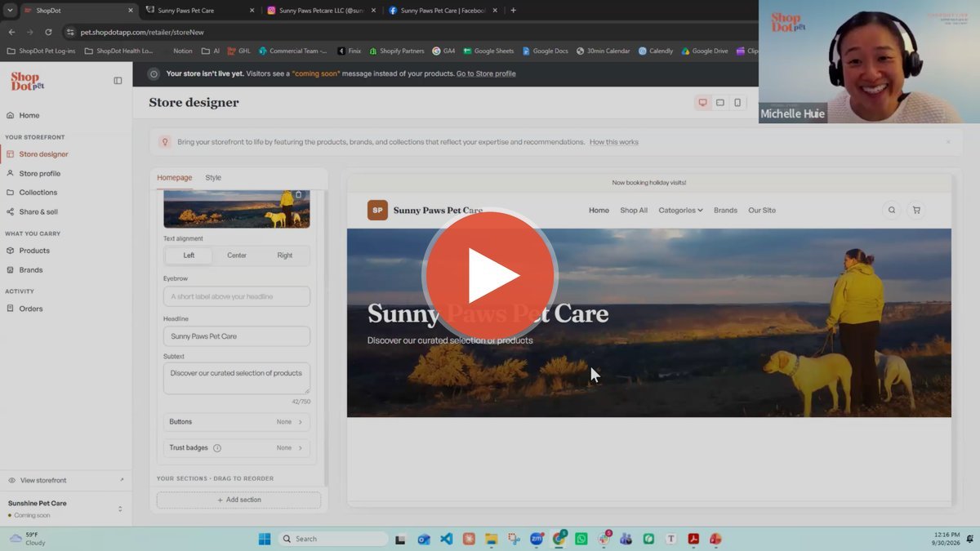The height and width of the screenshot is (551, 980).
Task: Set text alignment to Right
Action: click(284, 256)
